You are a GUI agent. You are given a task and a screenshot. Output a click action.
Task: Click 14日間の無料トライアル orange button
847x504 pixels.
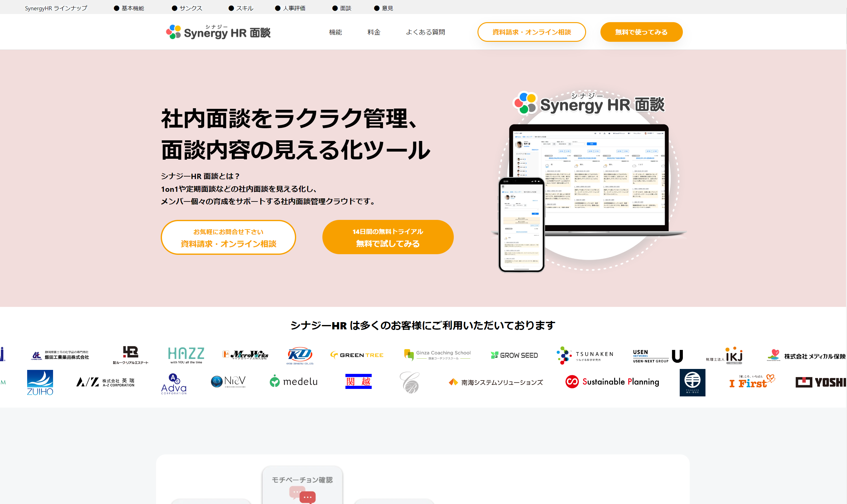(x=388, y=237)
